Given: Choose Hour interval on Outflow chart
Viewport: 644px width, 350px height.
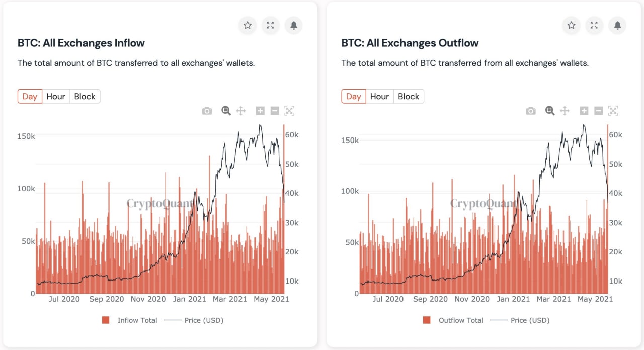Looking at the screenshot, I should [379, 96].
